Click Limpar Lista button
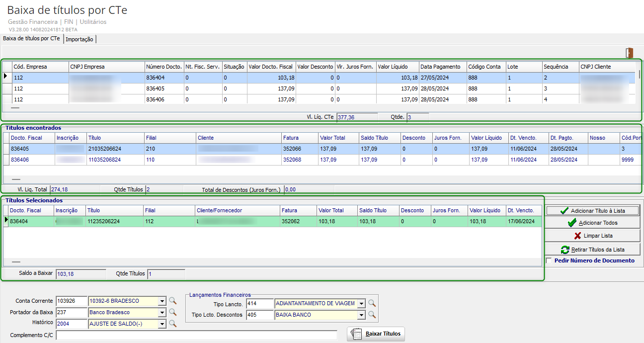Image resolution: width=644 pixels, height=343 pixels. click(592, 236)
